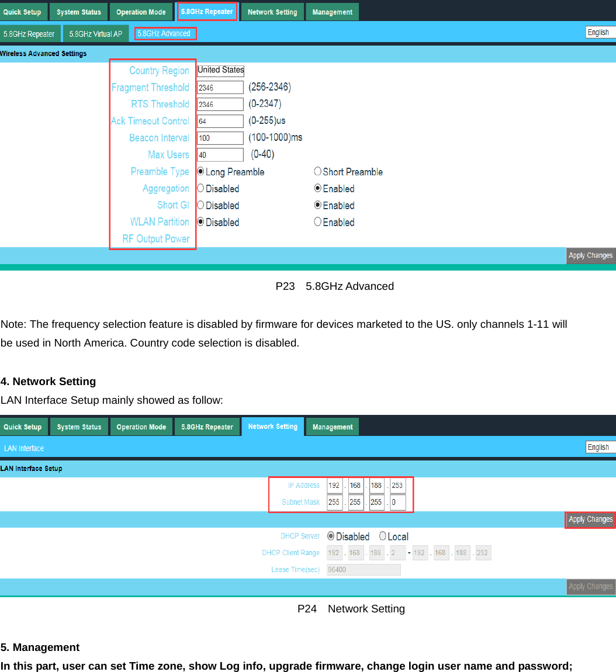
Task: Open the LAN Interface sub-tab
Action: point(24,448)
